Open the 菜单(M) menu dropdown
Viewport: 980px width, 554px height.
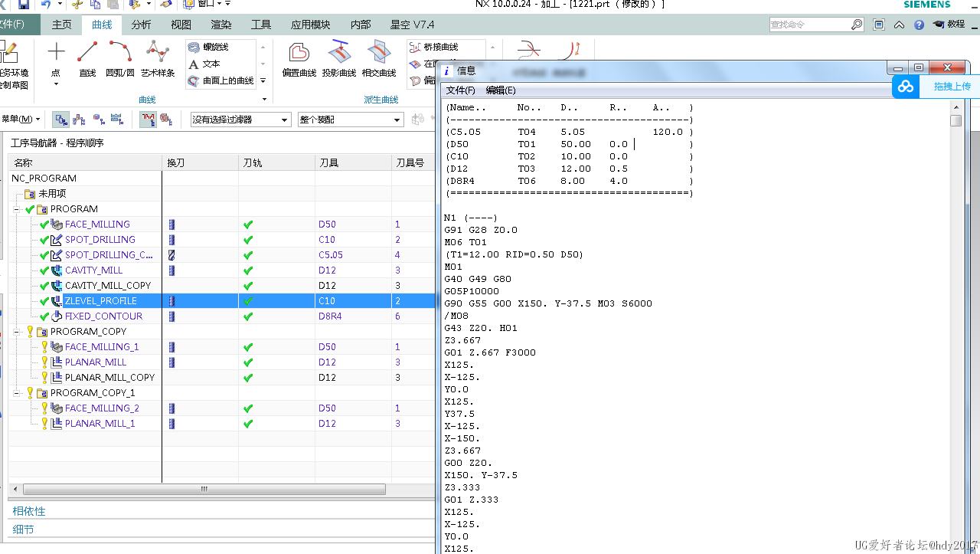pyautogui.click(x=21, y=120)
